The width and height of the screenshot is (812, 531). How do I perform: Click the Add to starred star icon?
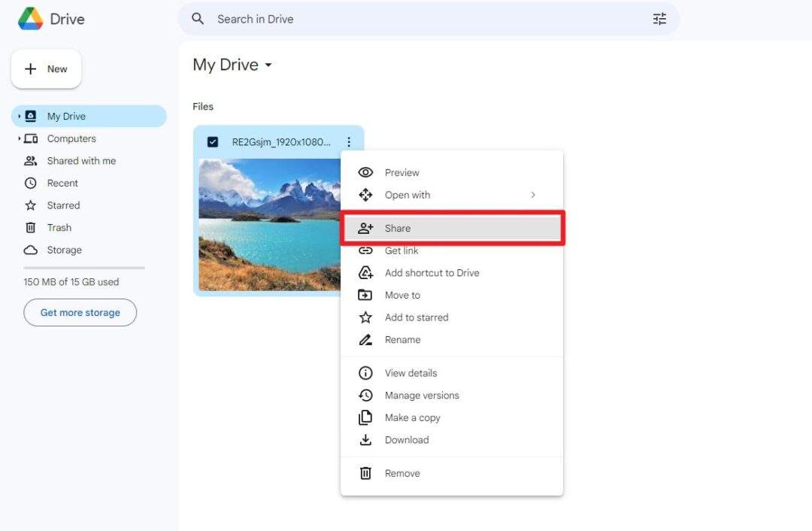[365, 317]
